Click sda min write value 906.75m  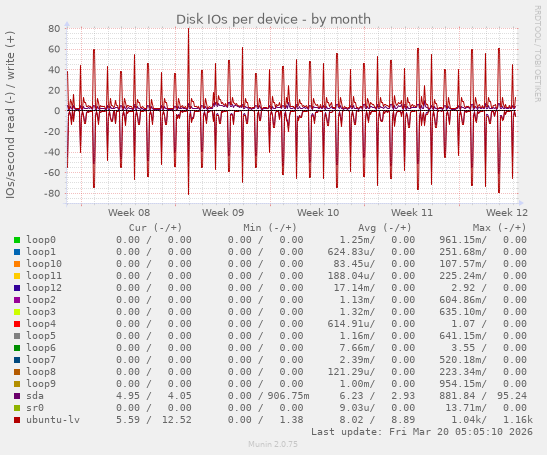tap(289, 396)
